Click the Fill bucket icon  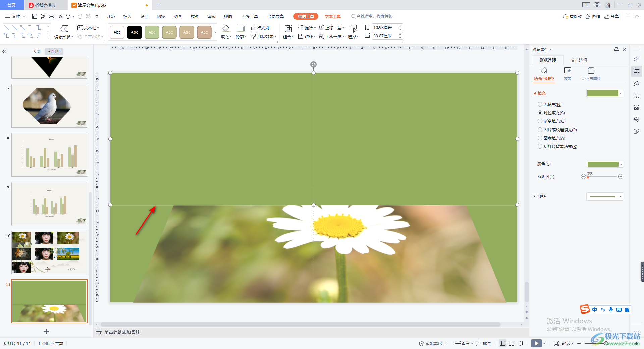(226, 29)
